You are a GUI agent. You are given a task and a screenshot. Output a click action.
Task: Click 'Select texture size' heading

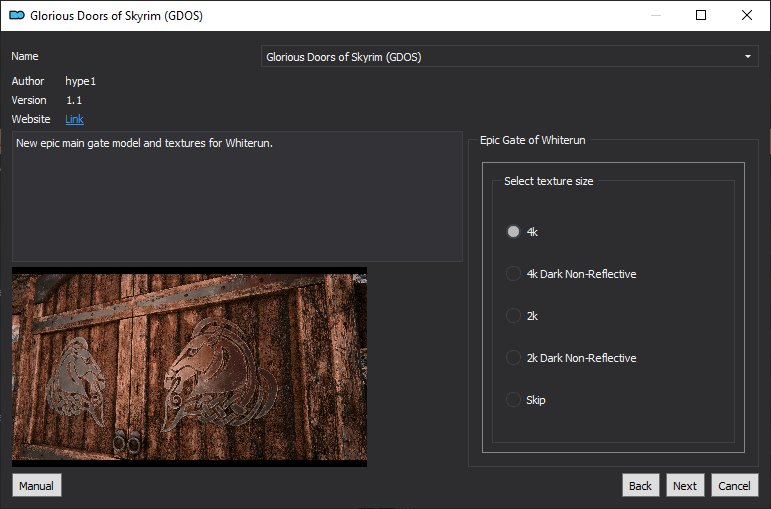pyautogui.click(x=549, y=181)
